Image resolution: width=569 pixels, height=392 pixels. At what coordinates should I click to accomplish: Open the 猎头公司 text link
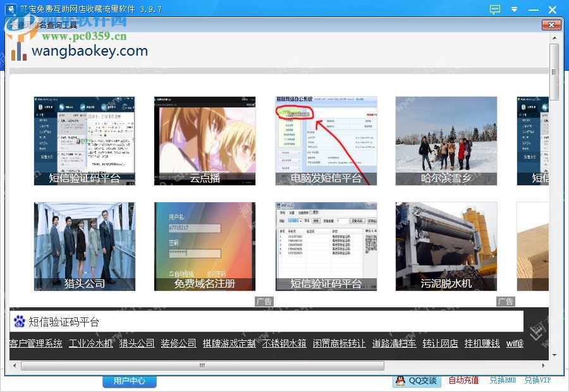[137, 343]
